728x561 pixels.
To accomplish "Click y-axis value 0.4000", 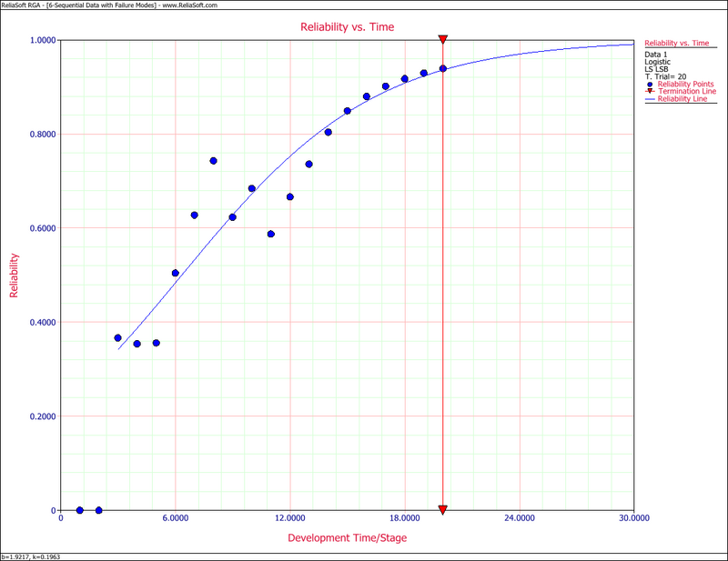I will [43, 323].
